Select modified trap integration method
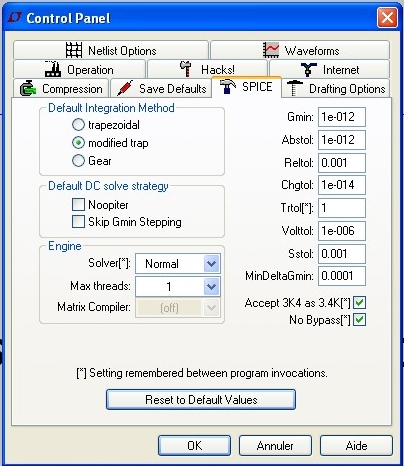This screenshot has width=404, height=466. [78, 143]
